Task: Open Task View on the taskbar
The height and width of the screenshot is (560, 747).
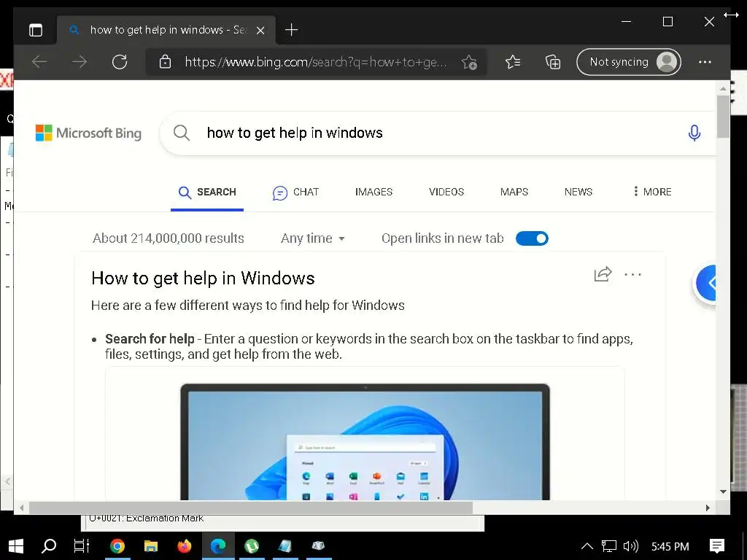Action: coord(82,546)
